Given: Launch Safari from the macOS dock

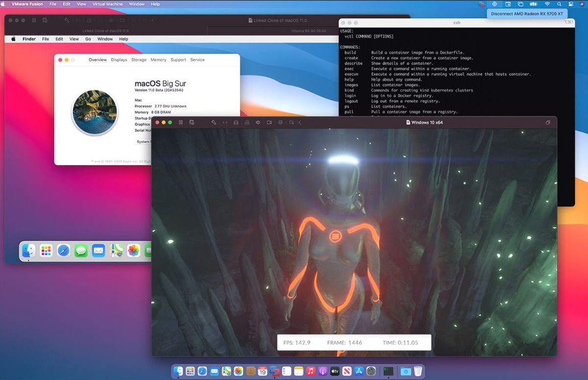Looking at the screenshot, I should tap(202, 371).
